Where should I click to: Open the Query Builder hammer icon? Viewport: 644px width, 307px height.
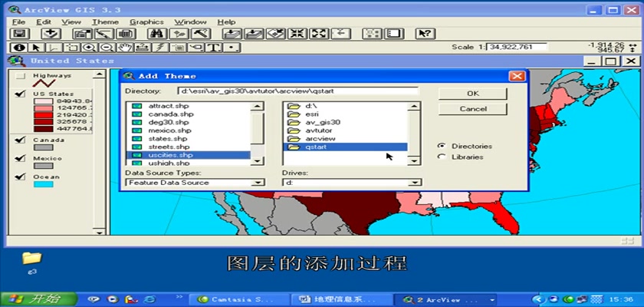click(x=200, y=34)
